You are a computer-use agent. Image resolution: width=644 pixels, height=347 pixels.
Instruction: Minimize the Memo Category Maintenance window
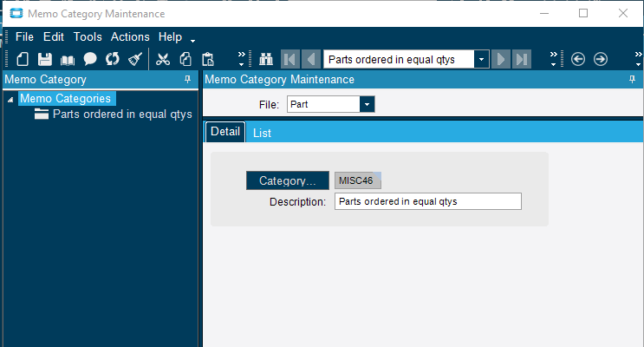pyautogui.click(x=544, y=14)
